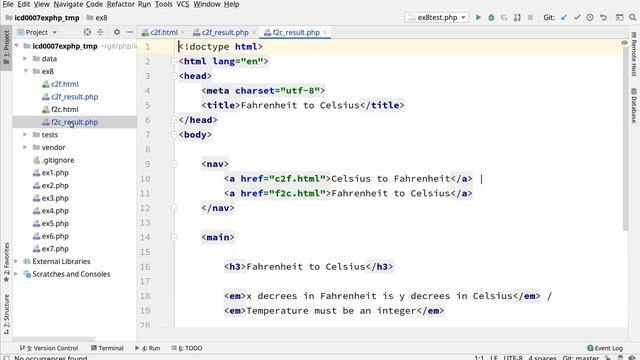Image resolution: width=640 pixels, height=360 pixels.
Task: Select .gitignore in the project tree
Action: pyautogui.click(x=58, y=160)
